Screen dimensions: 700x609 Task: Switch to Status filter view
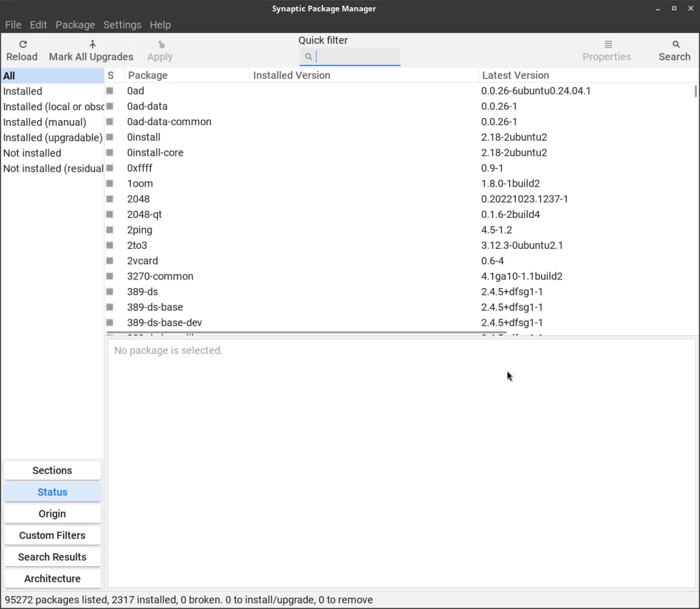[52, 492]
